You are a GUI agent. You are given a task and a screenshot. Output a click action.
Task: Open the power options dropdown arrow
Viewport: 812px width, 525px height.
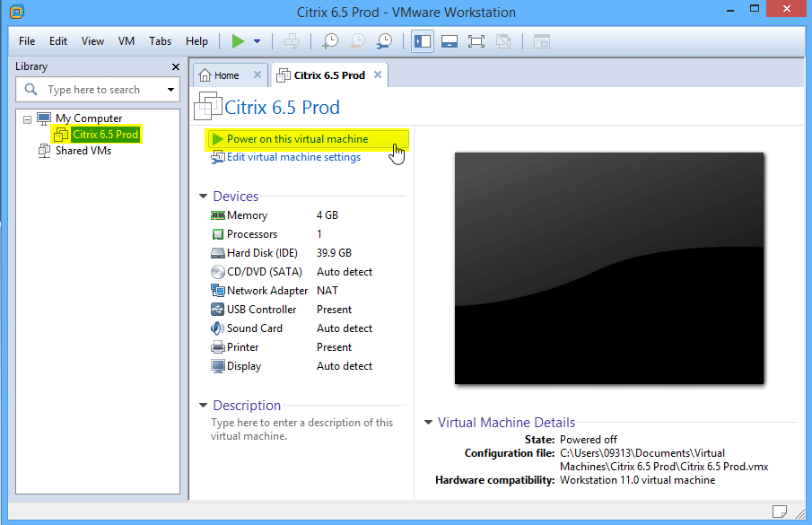point(257,41)
